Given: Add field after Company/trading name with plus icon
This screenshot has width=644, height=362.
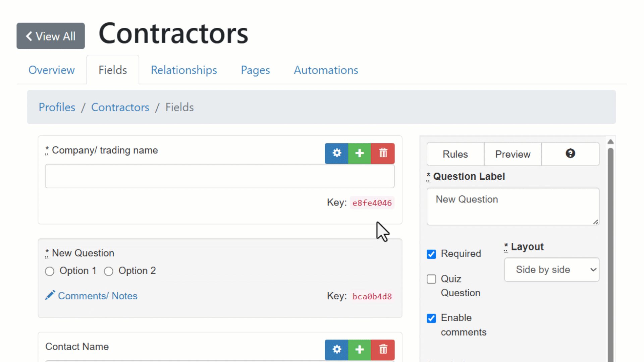Looking at the screenshot, I should (360, 154).
